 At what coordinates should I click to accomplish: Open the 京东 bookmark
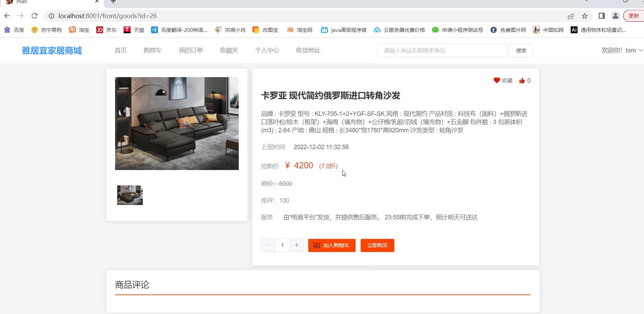tap(107, 30)
